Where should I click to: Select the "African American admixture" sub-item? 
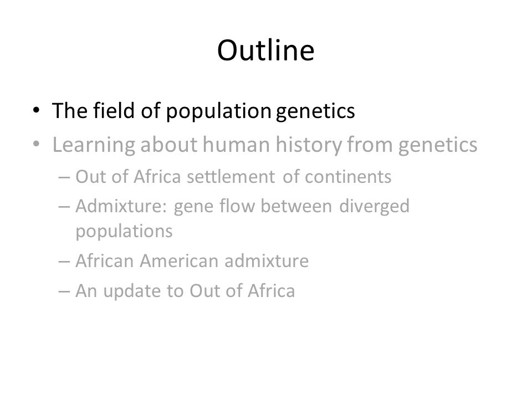[x=192, y=261]
